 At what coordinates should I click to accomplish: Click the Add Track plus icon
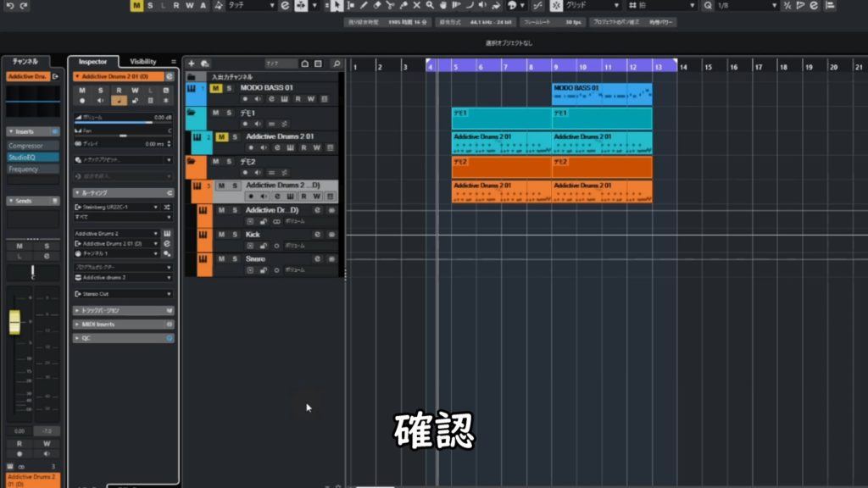click(x=192, y=64)
